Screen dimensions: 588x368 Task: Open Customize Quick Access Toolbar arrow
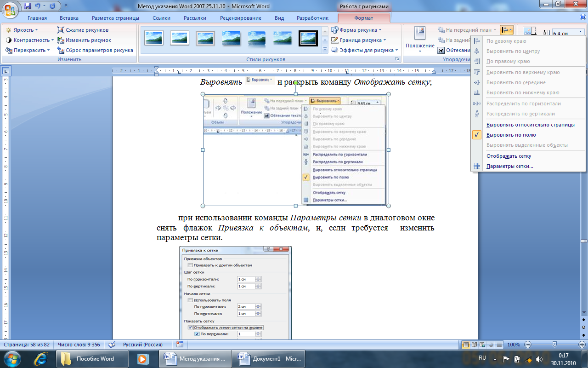click(66, 6)
